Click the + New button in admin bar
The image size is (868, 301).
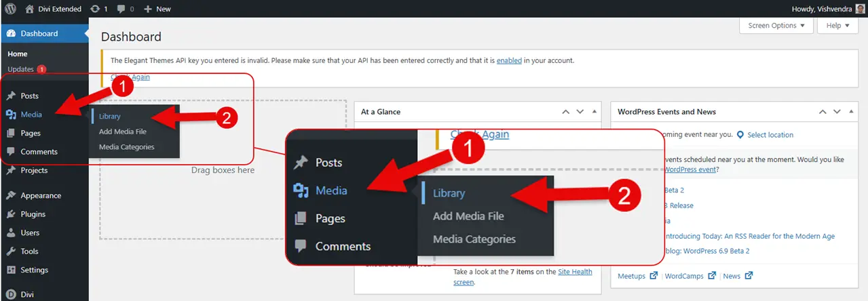click(157, 9)
